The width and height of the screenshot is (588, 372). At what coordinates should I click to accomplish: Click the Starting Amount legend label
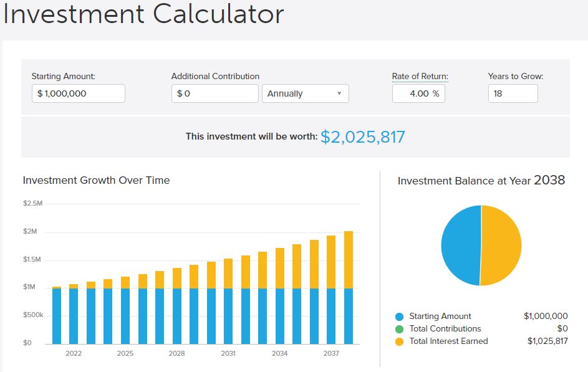pyautogui.click(x=440, y=317)
